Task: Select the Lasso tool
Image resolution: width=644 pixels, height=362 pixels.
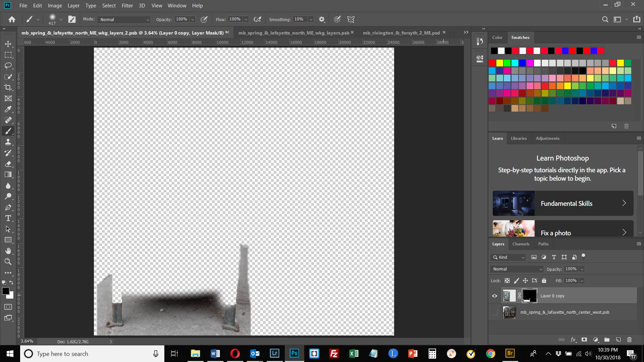Action: 8,66
